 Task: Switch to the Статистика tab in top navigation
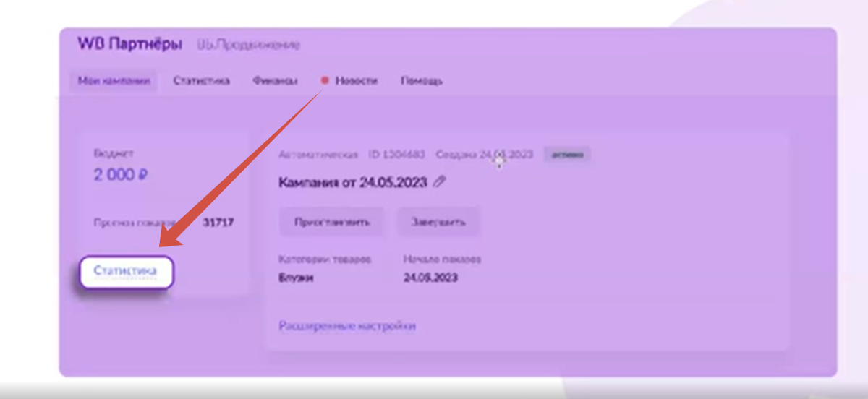click(x=202, y=81)
